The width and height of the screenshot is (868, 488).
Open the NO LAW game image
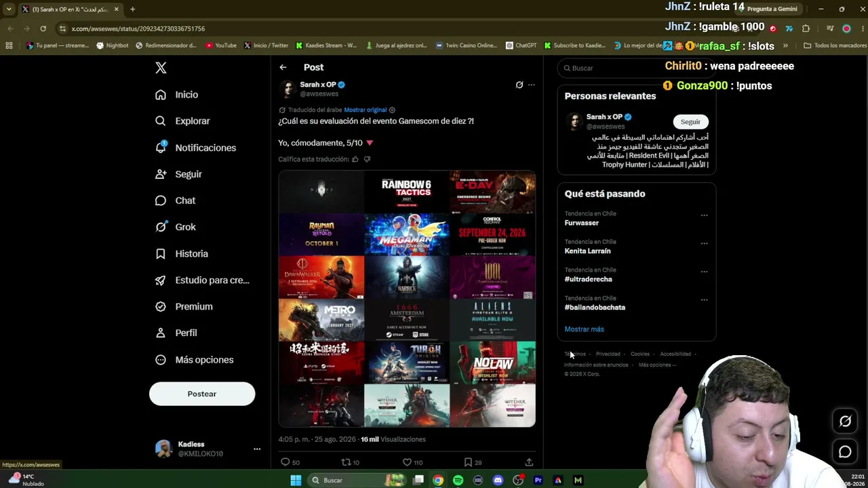493,363
